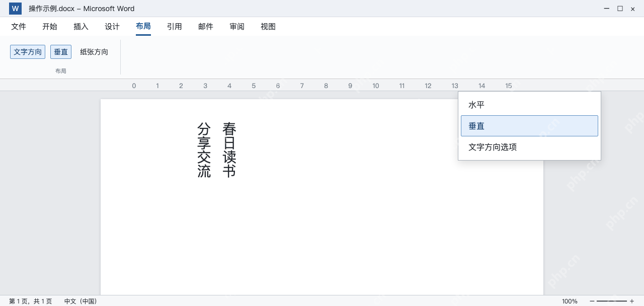Click the ruler mark labeled 0

[x=134, y=86]
